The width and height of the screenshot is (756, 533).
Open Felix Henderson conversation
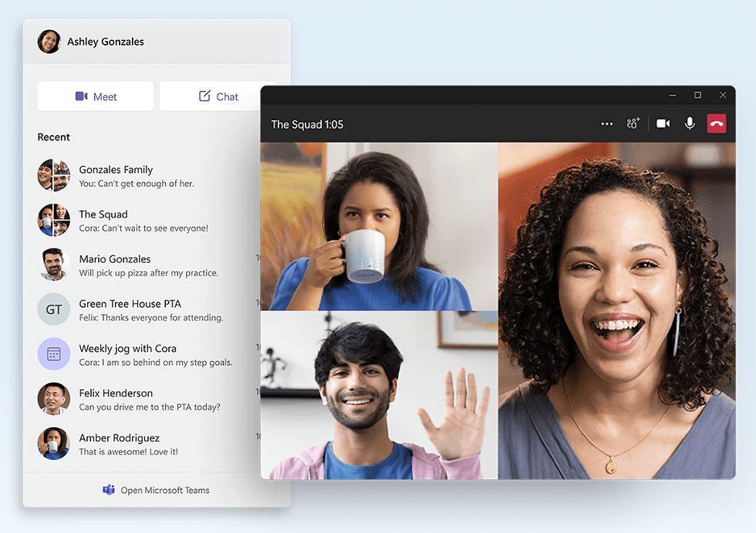(x=116, y=400)
